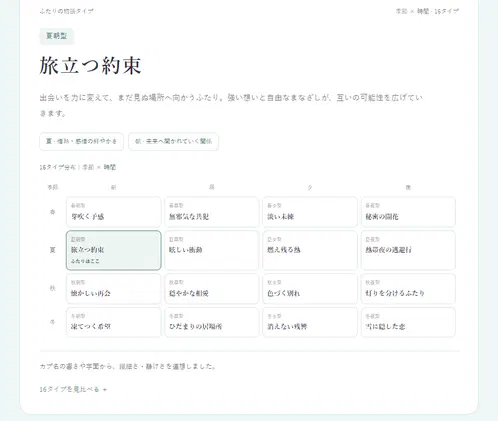Click the 夏朝型 badge above the title
The height and width of the screenshot is (421, 498).
coord(56,36)
